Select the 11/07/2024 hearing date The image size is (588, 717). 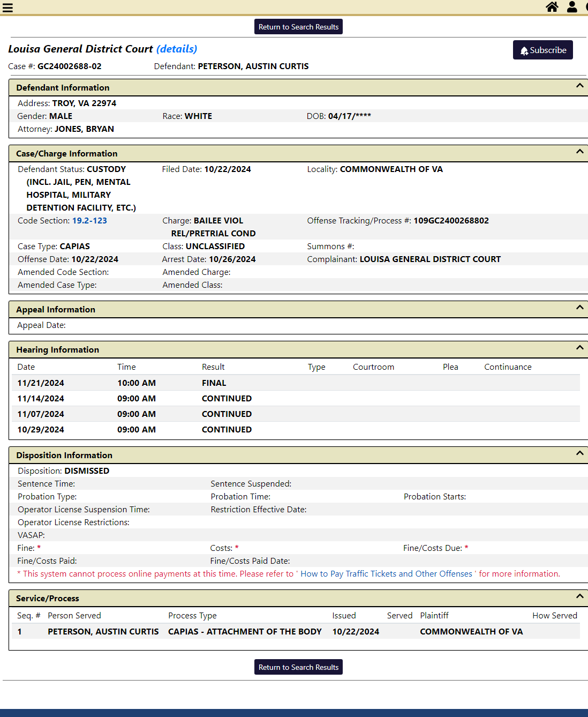[x=41, y=414]
